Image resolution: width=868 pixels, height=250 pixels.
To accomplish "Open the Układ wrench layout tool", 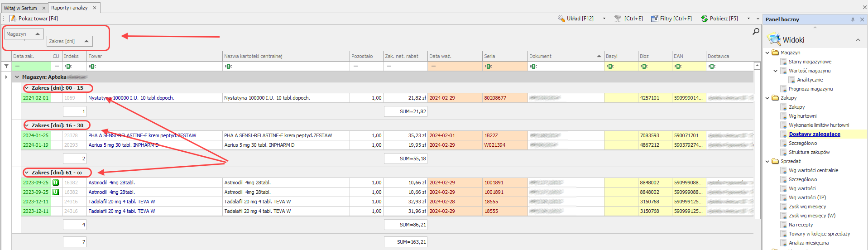I will pos(561,19).
